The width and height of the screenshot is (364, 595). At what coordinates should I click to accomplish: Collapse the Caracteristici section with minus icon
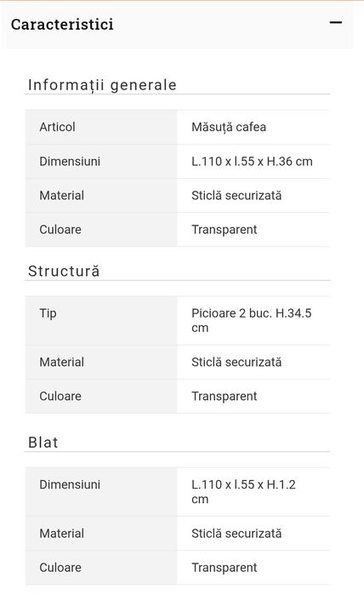pyautogui.click(x=336, y=23)
